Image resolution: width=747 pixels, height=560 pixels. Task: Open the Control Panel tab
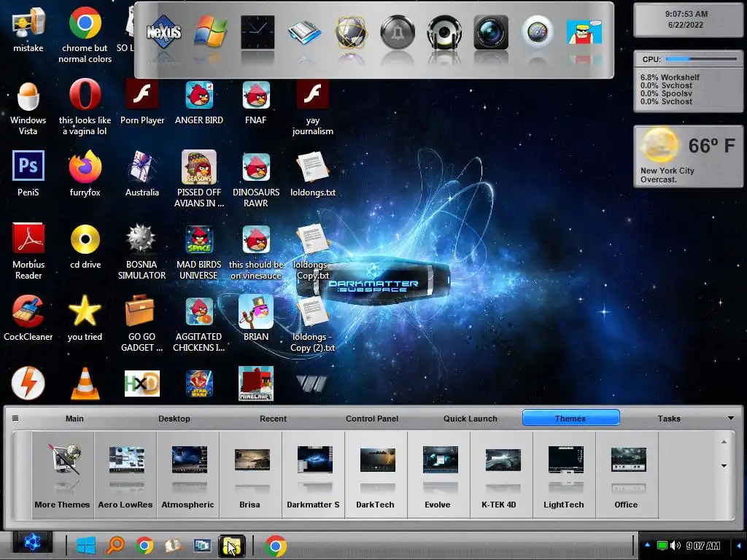coord(372,419)
